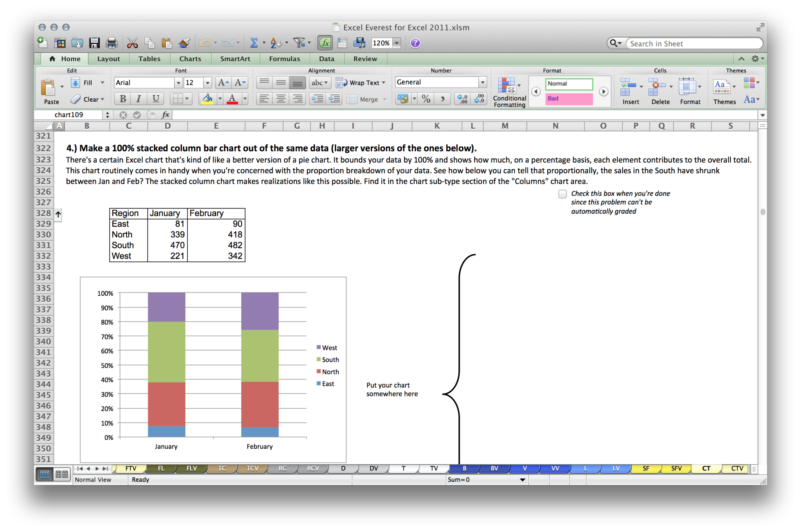The width and height of the screenshot is (801, 532).
Task: Toggle bottom vertical alignment
Action: click(298, 83)
